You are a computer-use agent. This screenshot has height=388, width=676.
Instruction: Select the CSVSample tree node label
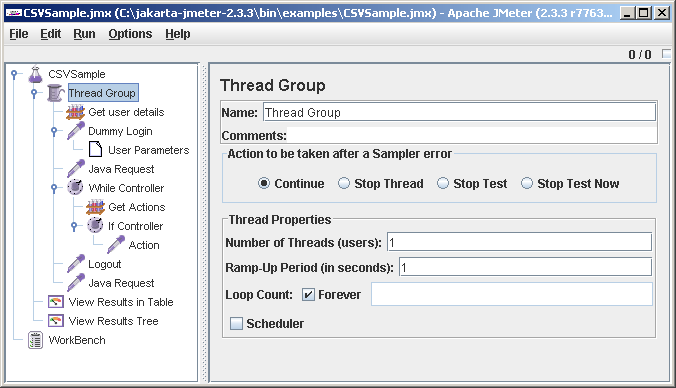pos(77,74)
